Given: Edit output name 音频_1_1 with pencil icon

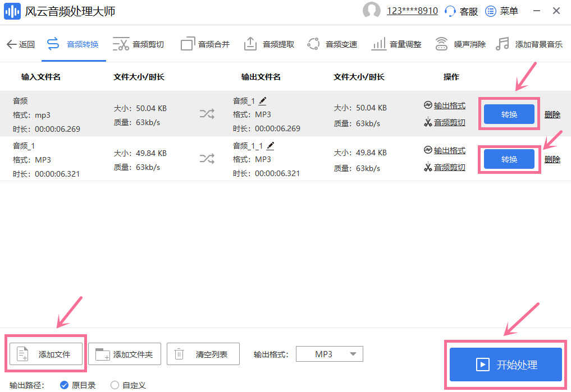Looking at the screenshot, I should point(270,146).
